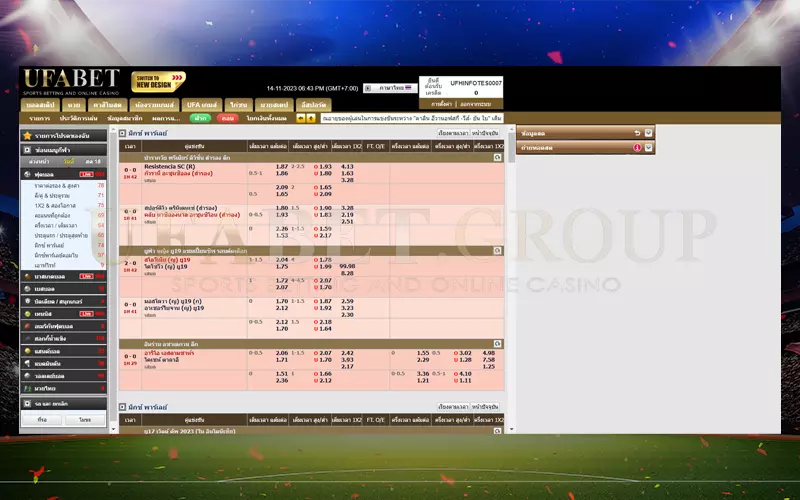Expand the second right panel dropdown arrow
This screenshot has height=500, width=800.
point(648,147)
